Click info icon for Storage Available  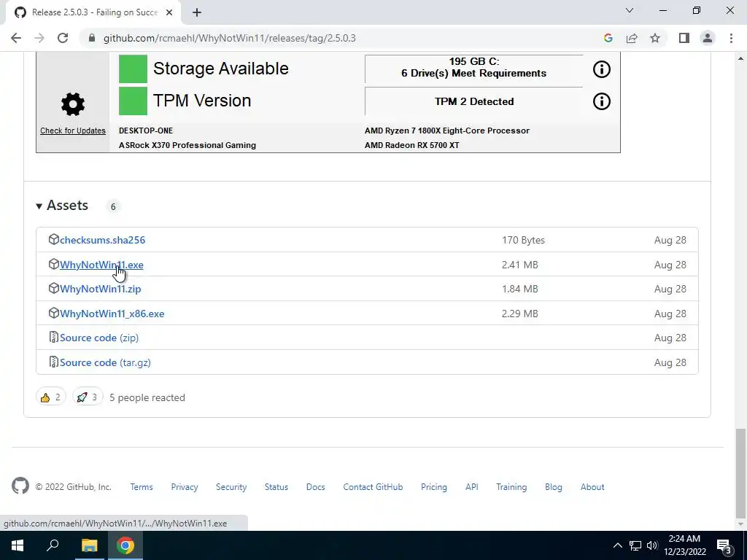click(601, 69)
